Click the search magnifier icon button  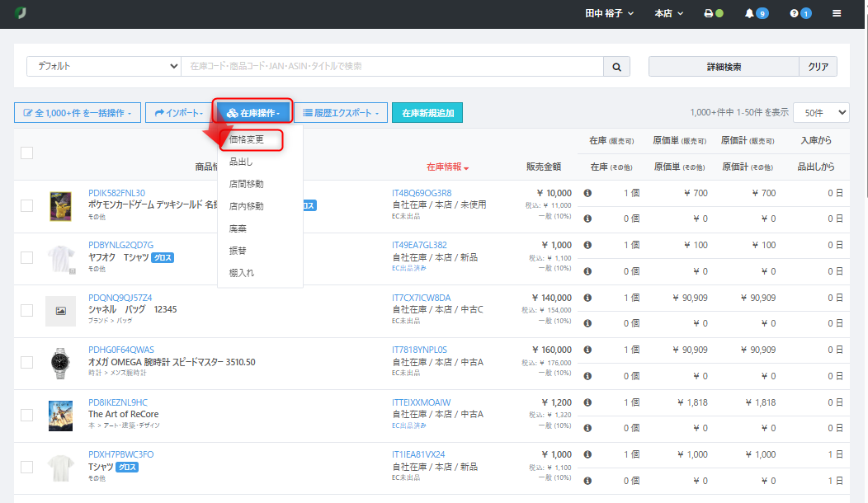click(x=616, y=66)
